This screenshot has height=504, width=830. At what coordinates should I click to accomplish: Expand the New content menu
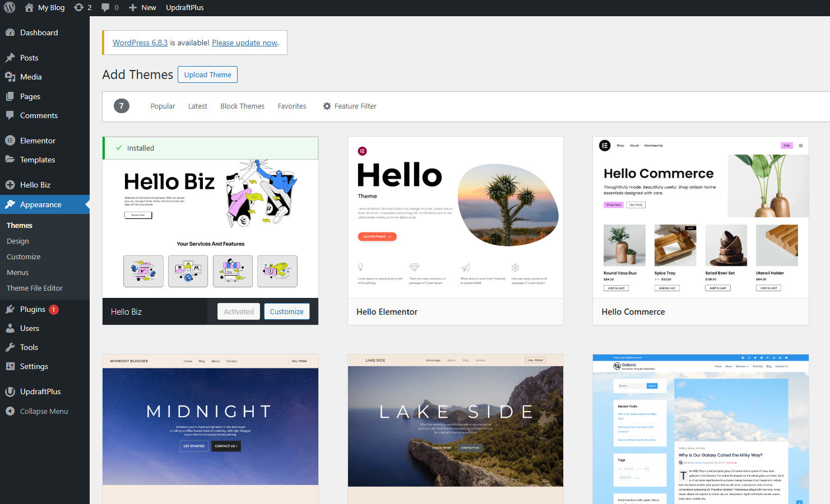click(x=142, y=8)
